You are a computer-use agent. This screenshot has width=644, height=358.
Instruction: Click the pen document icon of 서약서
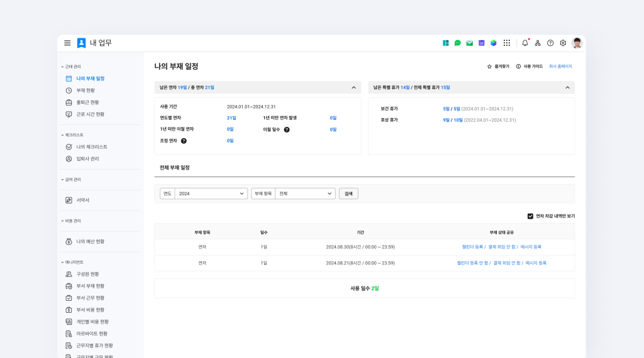click(69, 200)
